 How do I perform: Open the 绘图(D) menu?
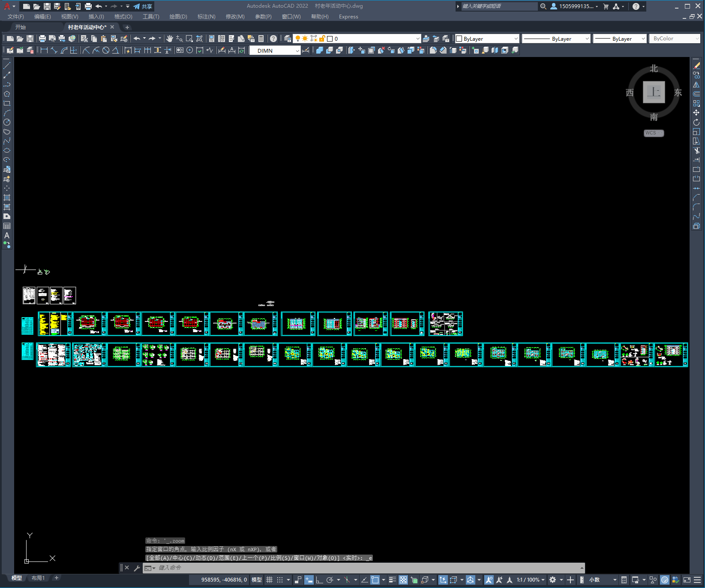point(178,17)
